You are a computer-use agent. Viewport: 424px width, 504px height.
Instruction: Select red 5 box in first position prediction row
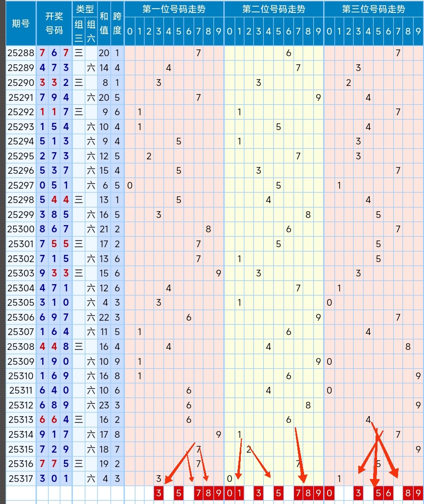click(x=178, y=493)
